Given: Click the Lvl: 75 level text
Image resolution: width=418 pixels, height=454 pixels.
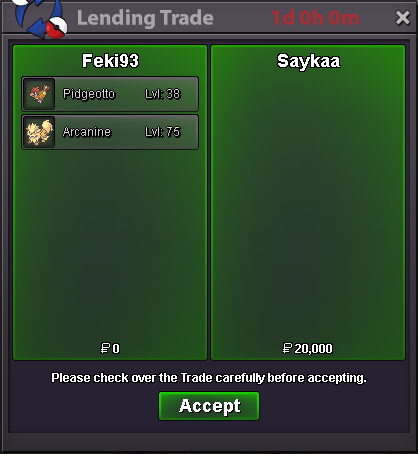Looking at the screenshot, I should pos(163,132).
